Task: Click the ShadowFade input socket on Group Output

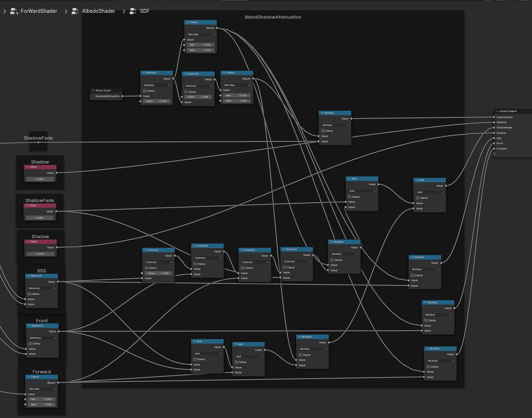Action: pos(494,117)
